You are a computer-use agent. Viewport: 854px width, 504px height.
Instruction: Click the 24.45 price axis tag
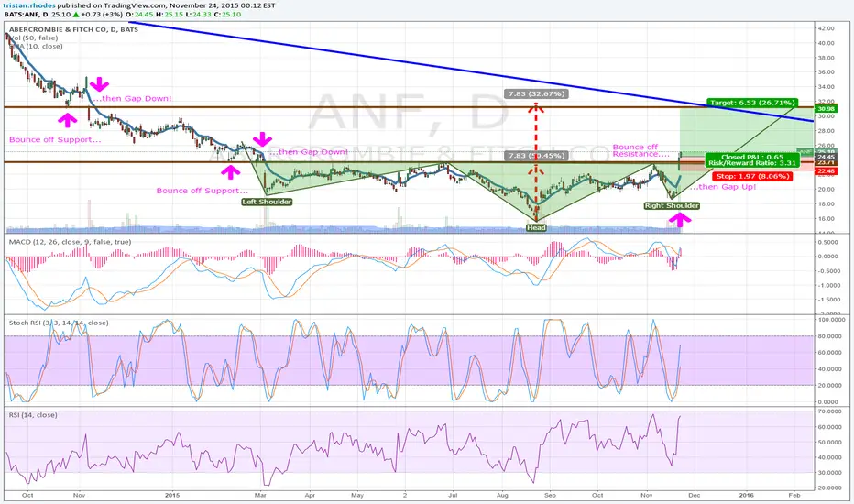824,157
